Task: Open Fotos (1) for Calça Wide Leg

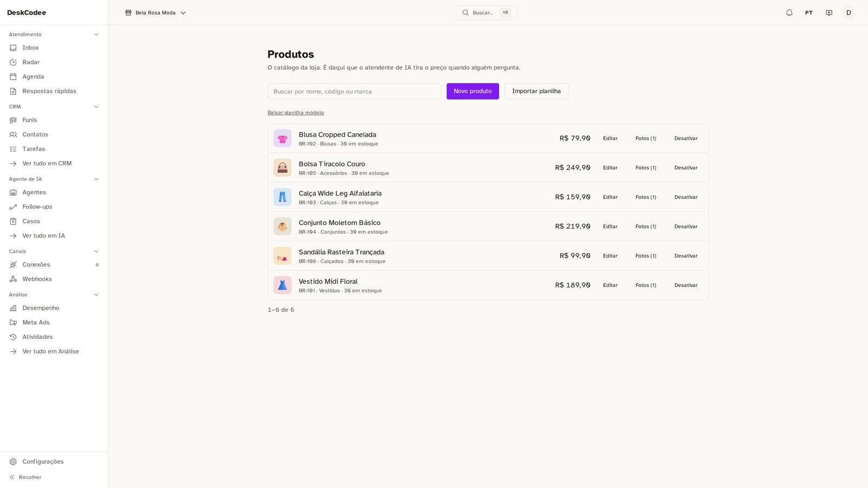Action: click(x=646, y=197)
